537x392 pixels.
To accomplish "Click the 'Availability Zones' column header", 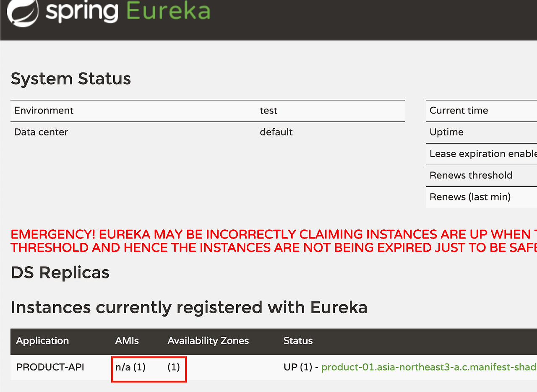I will coord(208,341).
